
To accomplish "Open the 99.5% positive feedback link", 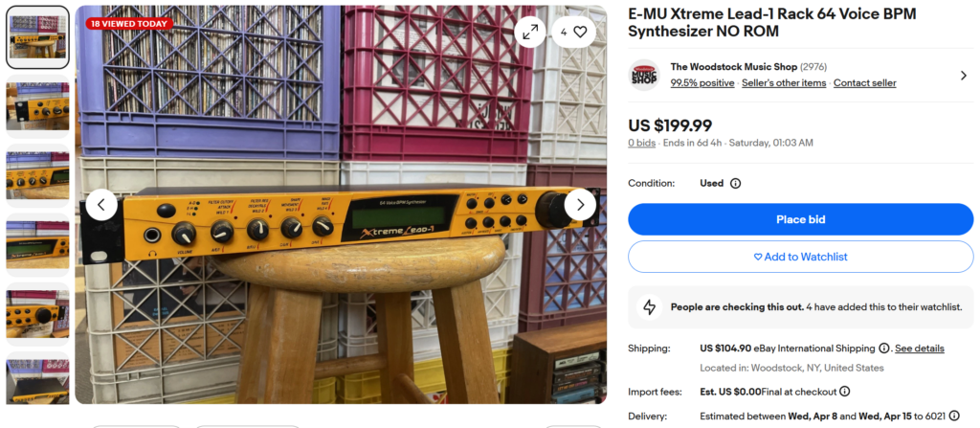I will pyautogui.click(x=702, y=83).
